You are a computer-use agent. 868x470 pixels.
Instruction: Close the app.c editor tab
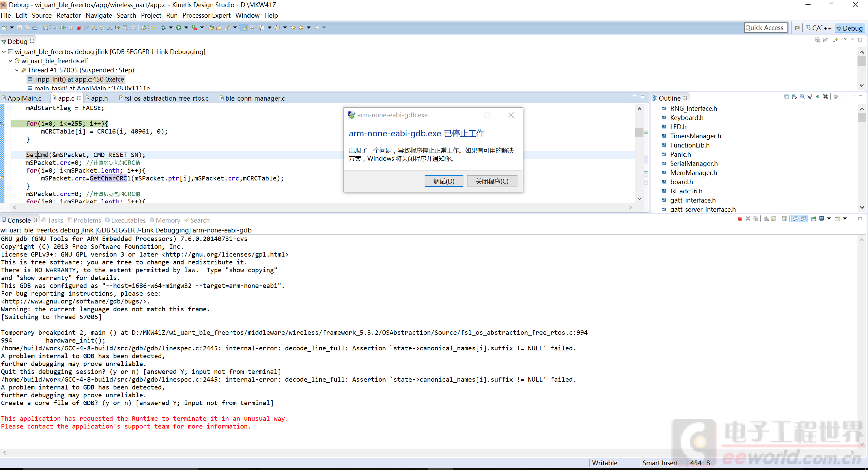[x=79, y=98]
